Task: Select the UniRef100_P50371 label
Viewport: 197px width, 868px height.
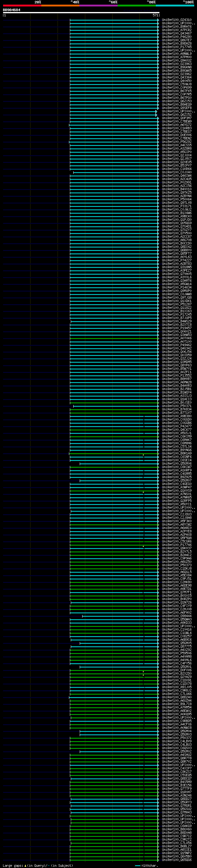Action: [x=176, y=406]
